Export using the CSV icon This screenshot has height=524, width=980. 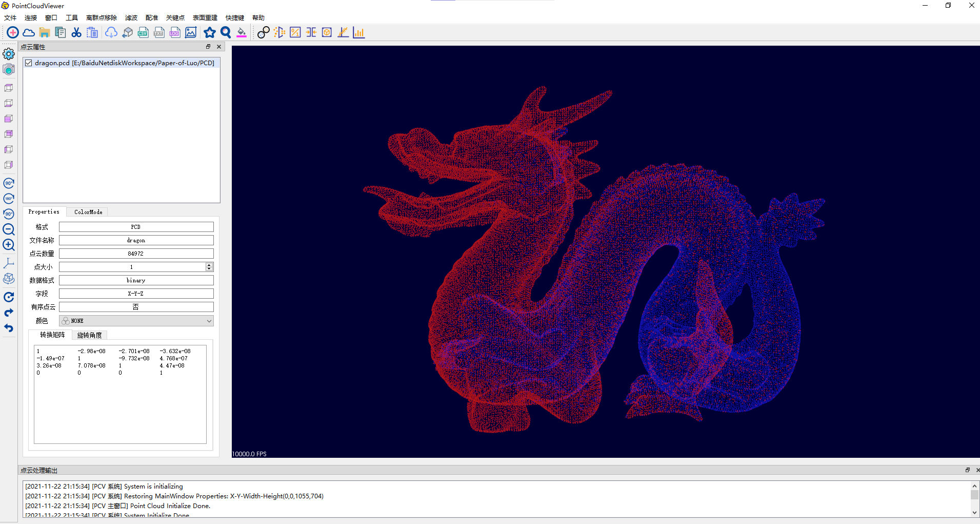pyautogui.click(x=143, y=33)
